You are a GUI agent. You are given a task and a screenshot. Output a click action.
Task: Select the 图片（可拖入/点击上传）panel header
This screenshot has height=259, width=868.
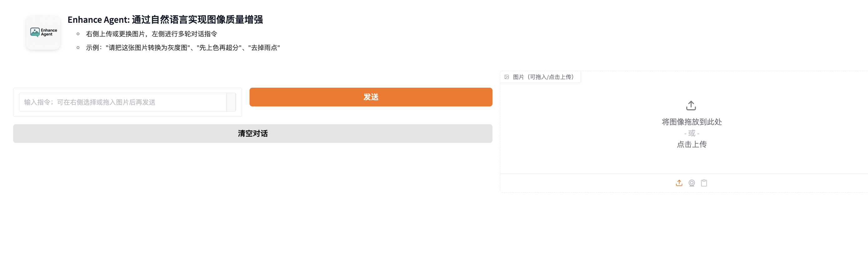(x=540, y=77)
